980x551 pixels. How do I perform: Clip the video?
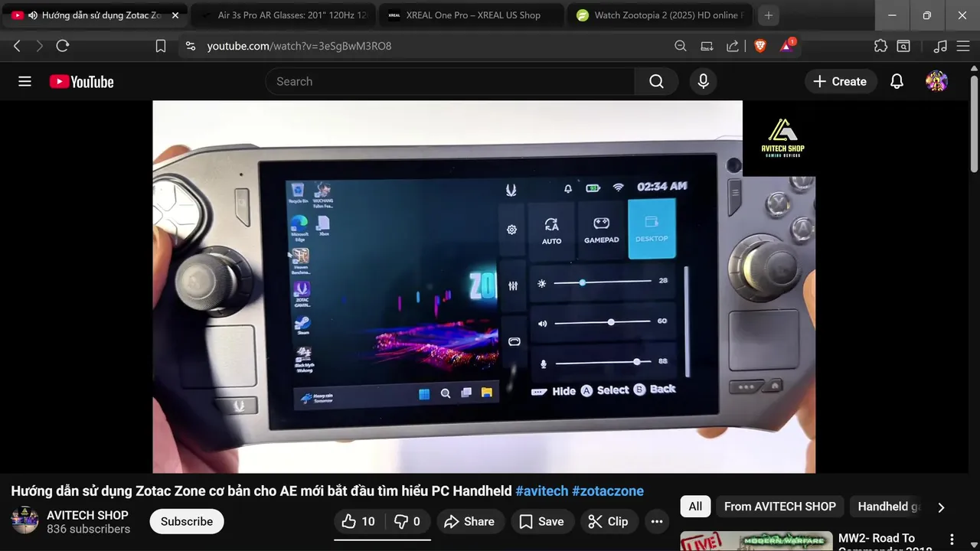click(609, 521)
